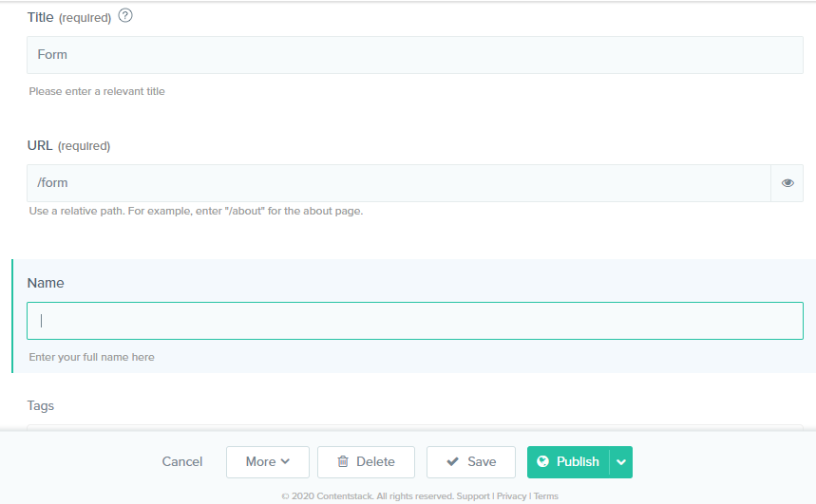Open the More options dropdown
This screenshot has height=504, width=816.
pos(268,462)
